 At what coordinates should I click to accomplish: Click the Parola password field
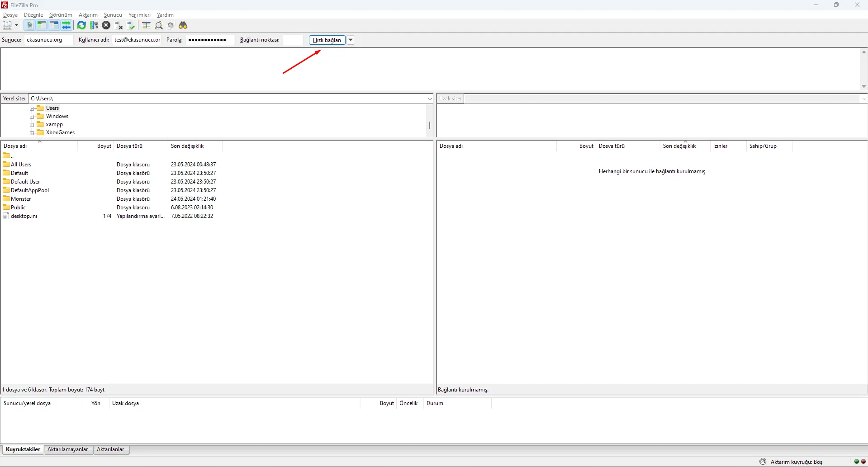(210, 40)
